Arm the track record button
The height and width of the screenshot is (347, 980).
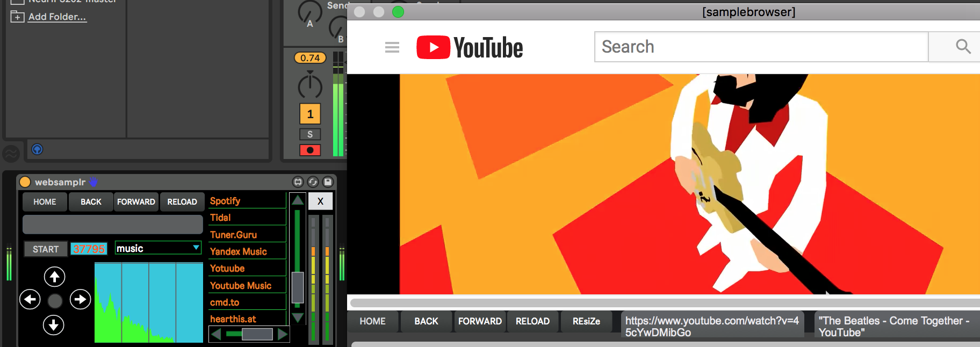tap(310, 150)
